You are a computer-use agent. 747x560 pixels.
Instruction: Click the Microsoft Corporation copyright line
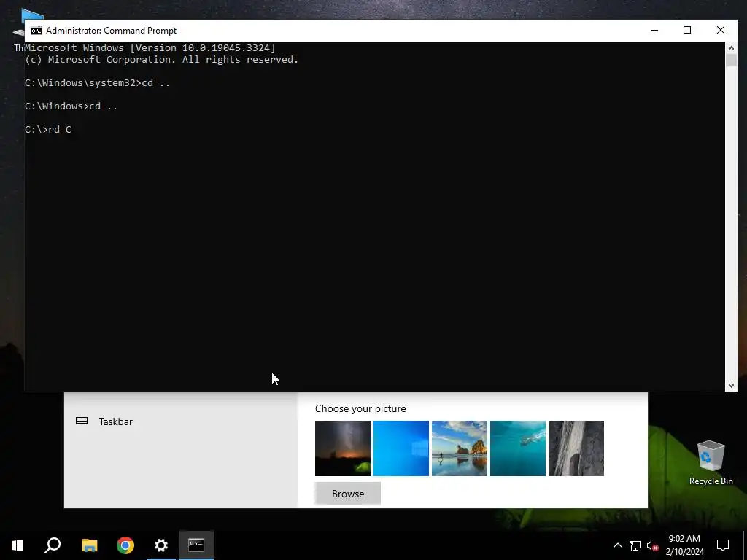click(x=161, y=60)
